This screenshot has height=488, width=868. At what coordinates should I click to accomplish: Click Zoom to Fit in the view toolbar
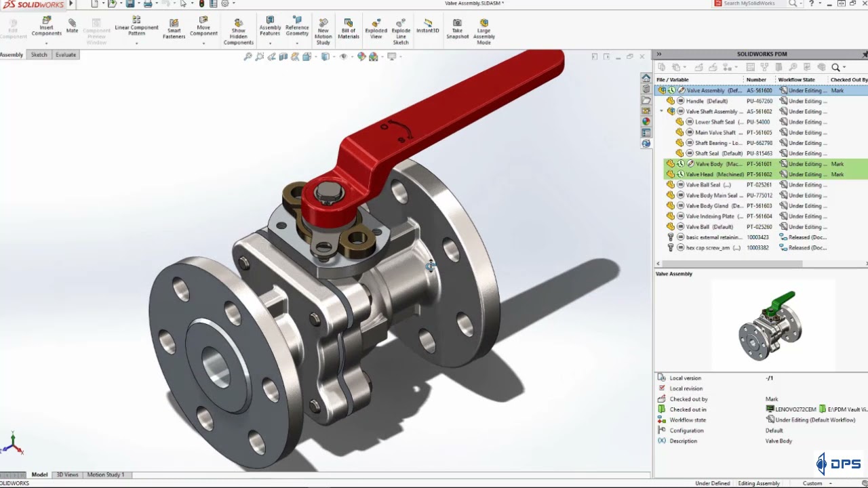pos(248,57)
